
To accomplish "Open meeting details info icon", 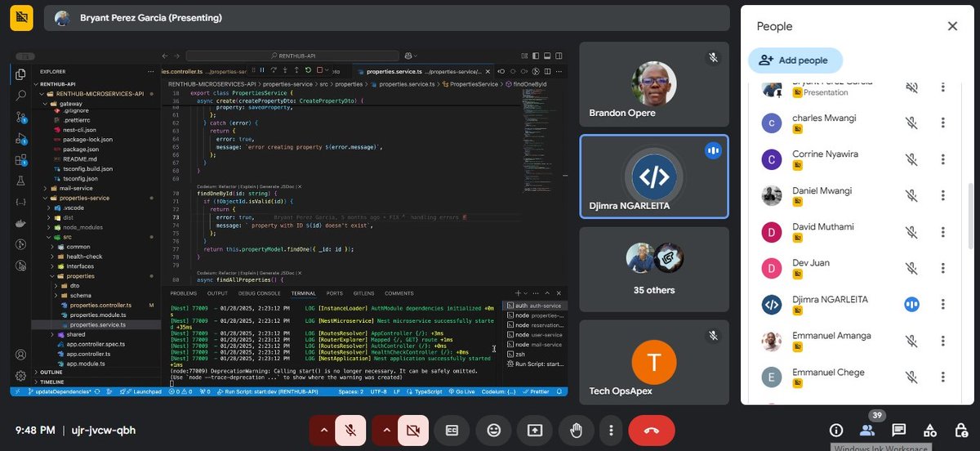I will point(836,430).
